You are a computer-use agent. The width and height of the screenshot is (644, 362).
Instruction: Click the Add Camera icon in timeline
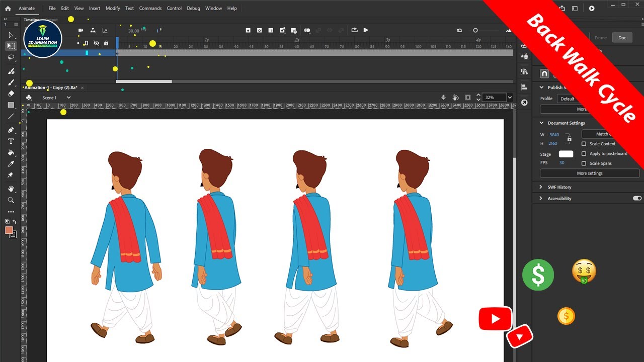coord(80,31)
